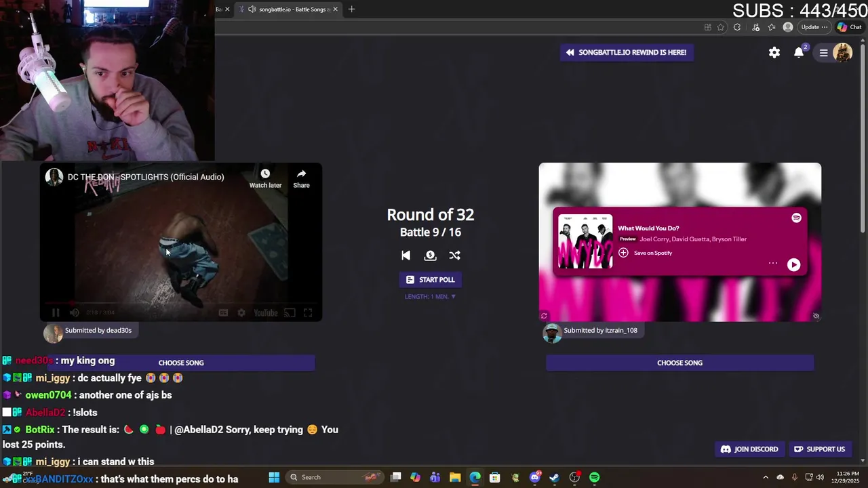
Task: Open 'What Would You Do?' track title
Action: point(648,228)
